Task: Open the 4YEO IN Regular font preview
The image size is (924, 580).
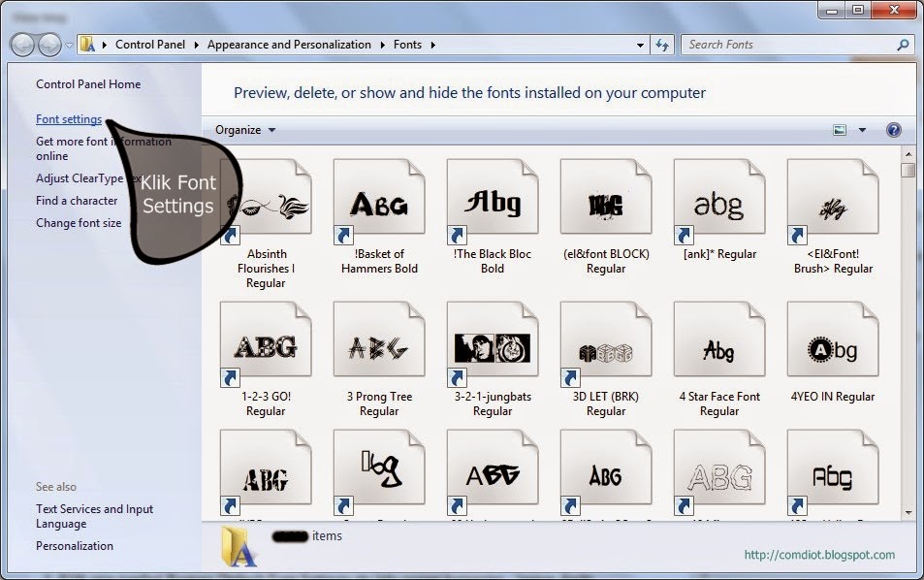Action: [x=832, y=338]
